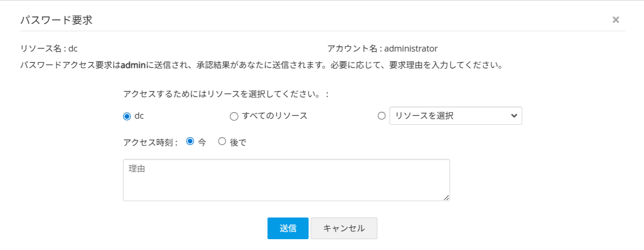Click into the 理由 text area
The image size is (644, 250).
(x=286, y=180)
